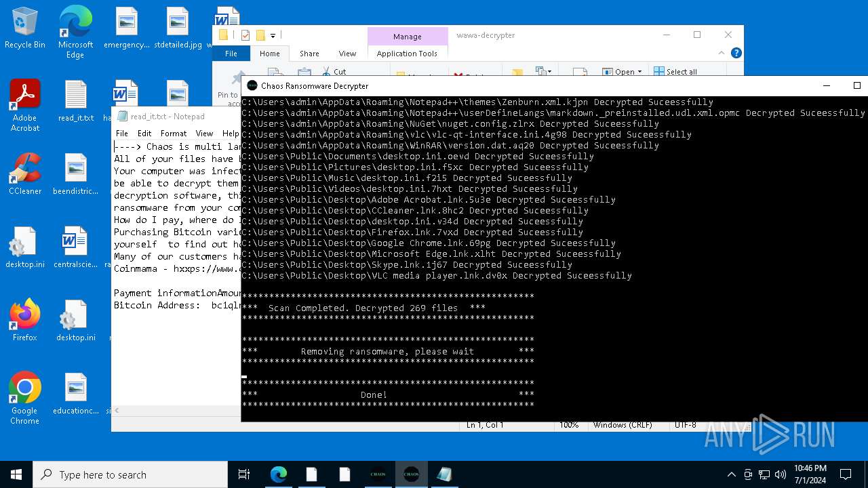Click the Notepad horizontal scrollbar left arrow
Image resolution: width=868 pixels, height=488 pixels.
point(118,410)
